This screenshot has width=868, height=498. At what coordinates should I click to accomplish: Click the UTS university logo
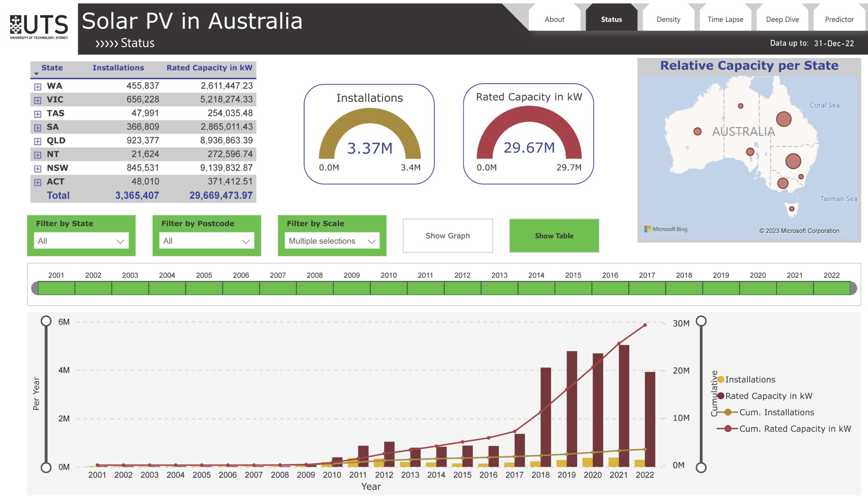(x=39, y=27)
